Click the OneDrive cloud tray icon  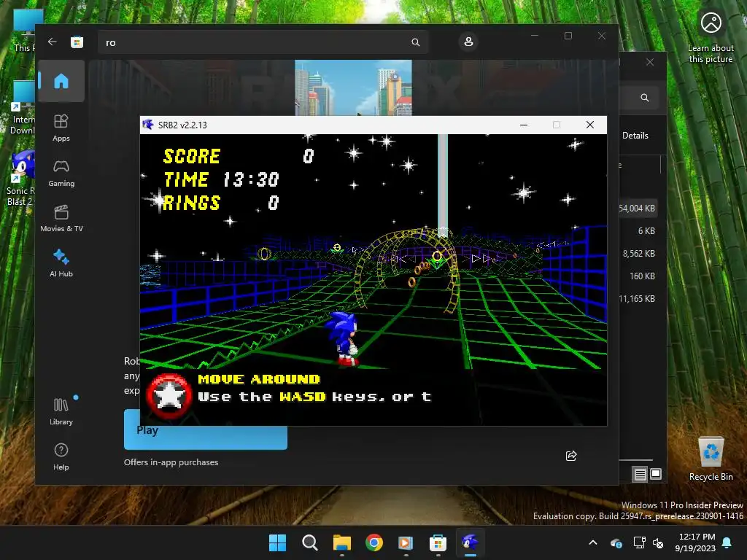coord(616,542)
